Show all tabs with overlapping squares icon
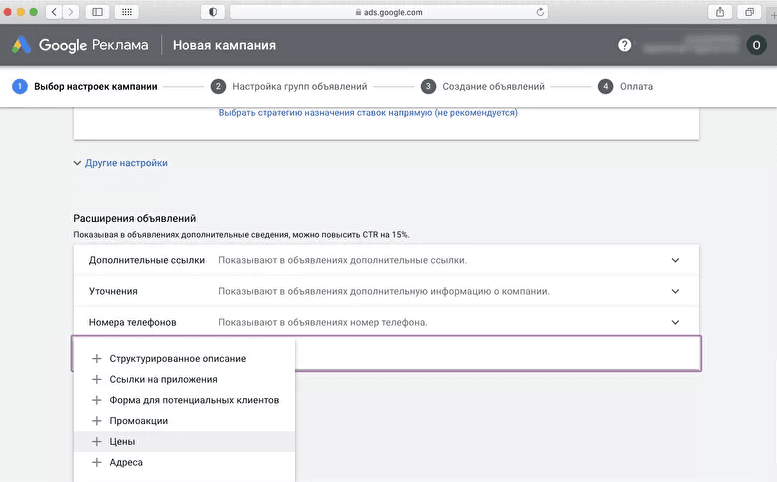The width and height of the screenshot is (777, 482). [750, 12]
